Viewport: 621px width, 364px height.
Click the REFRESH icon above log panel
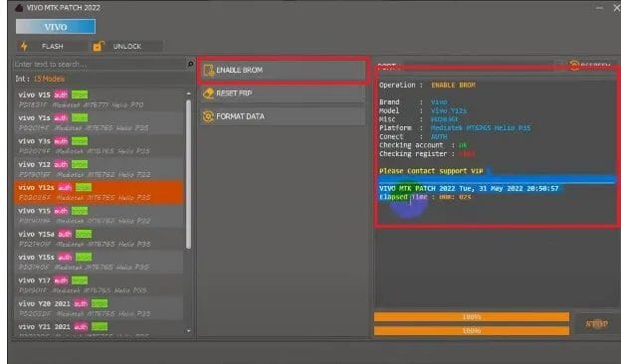[x=574, y=65]
